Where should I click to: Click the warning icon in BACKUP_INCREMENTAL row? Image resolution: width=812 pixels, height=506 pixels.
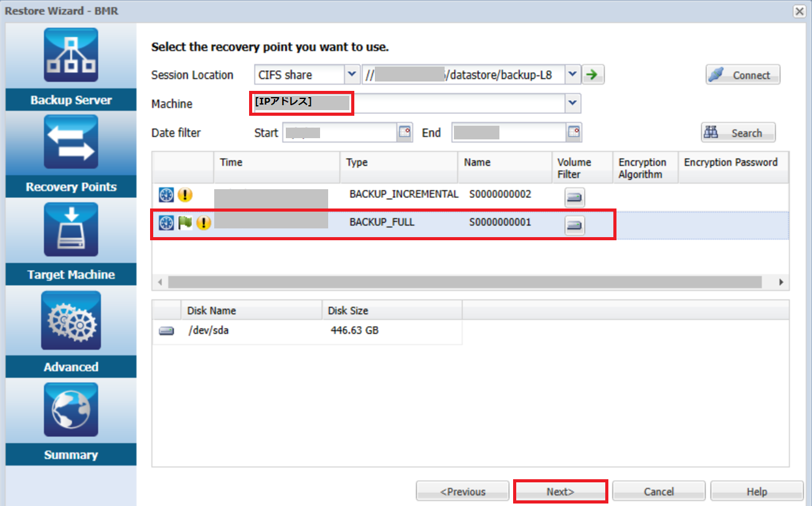click(185, 195)
